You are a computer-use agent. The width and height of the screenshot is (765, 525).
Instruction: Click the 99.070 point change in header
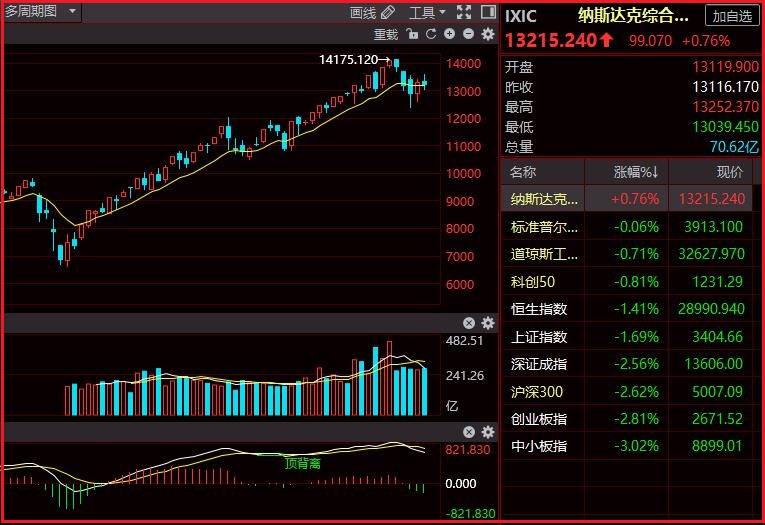pyautogui.click(x=650, y=41)
